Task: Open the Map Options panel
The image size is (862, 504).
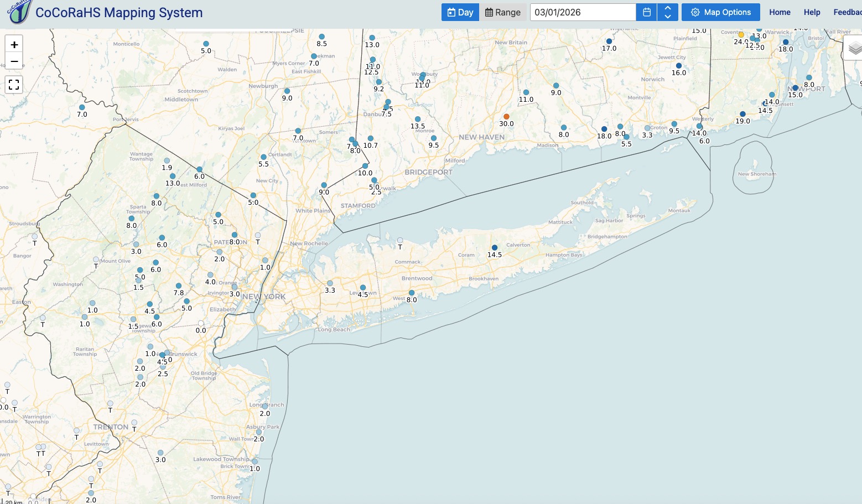Action: coord(721,12)
